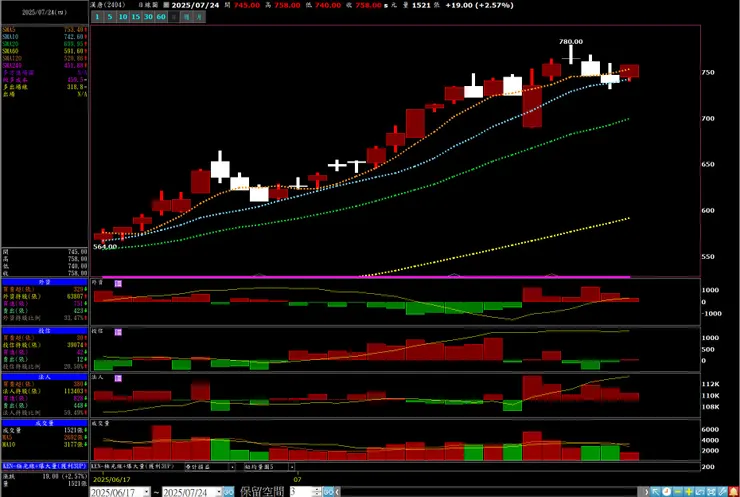Click the chart window icon after plus

[x=700, y=491]
